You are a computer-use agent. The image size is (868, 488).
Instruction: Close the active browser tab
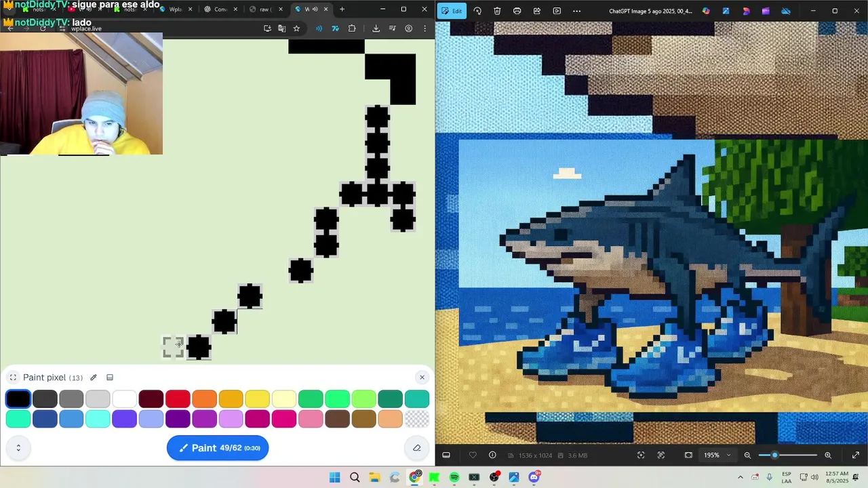pos(326,9)
